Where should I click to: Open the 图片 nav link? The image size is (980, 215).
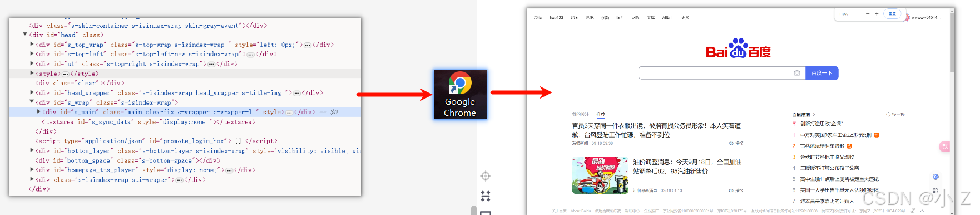tap(620, 18)
